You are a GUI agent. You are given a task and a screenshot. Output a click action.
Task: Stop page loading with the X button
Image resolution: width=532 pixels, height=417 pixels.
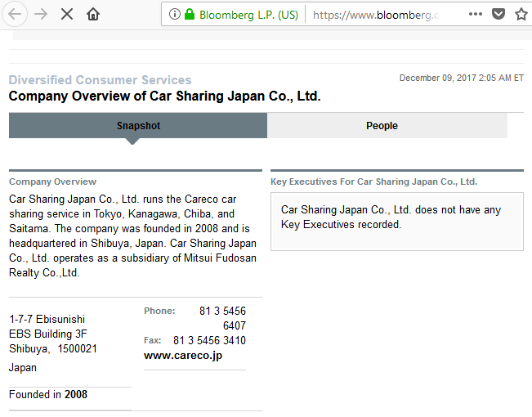(67, 14)
